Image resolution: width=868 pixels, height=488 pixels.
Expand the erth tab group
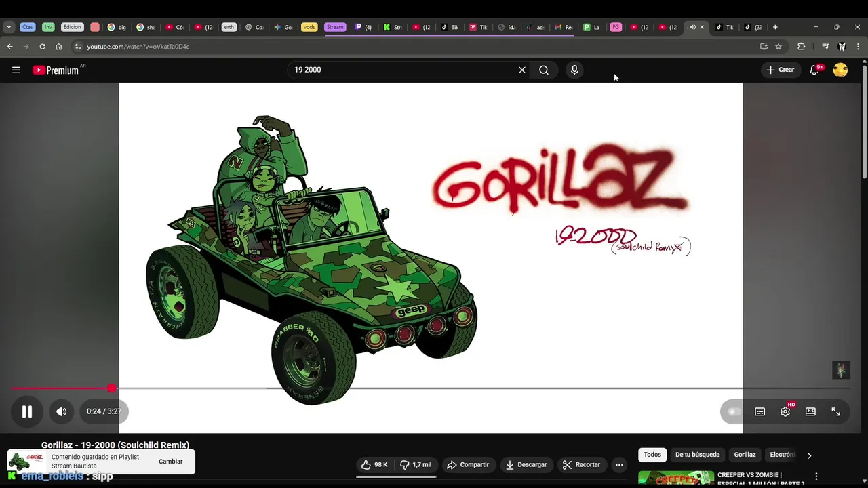229,27
